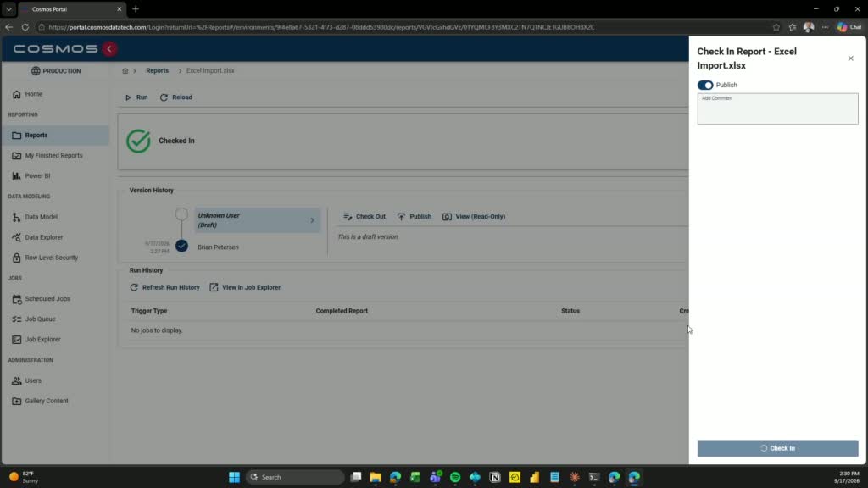Click the Status column header
This screenshot has height=488, width=868.
[x=570, y=311]
